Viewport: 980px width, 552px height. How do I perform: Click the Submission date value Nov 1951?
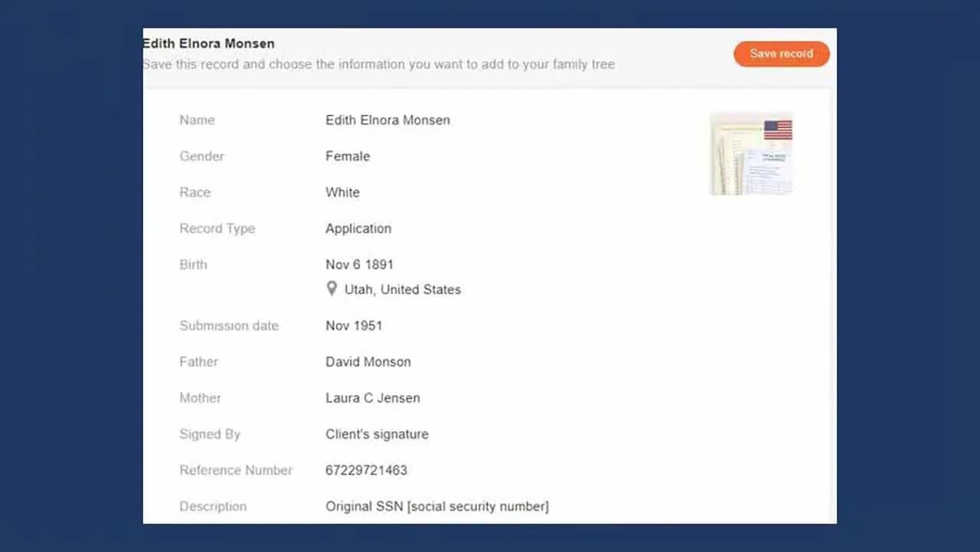click(x=354, y=326)
